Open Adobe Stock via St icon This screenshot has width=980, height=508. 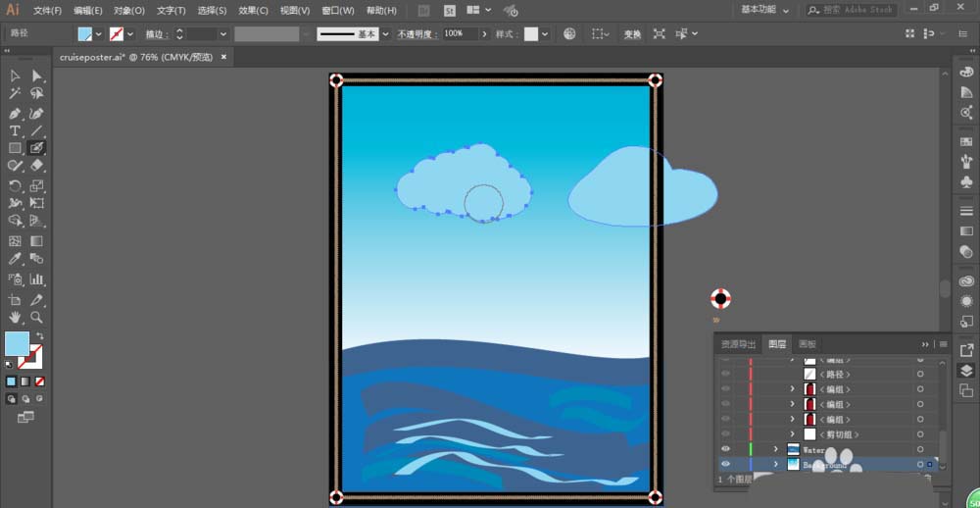(x=450, y=11)
